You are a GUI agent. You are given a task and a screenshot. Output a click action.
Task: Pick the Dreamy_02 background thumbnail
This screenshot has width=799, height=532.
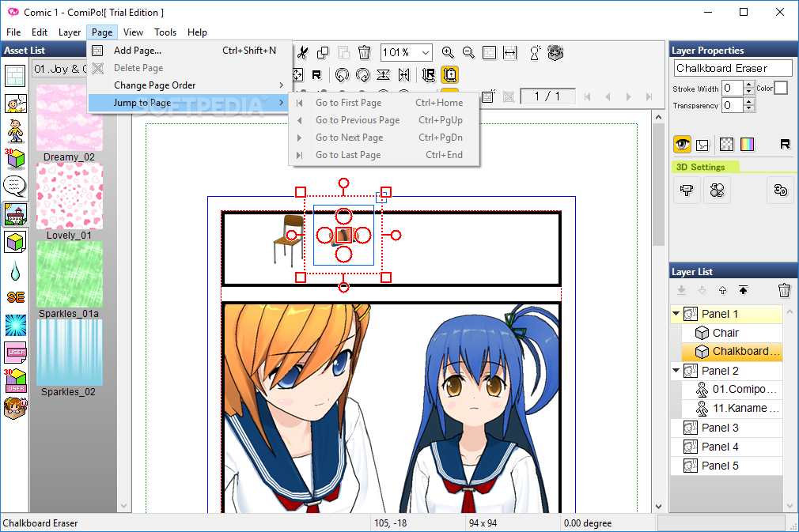pos(70,118)
